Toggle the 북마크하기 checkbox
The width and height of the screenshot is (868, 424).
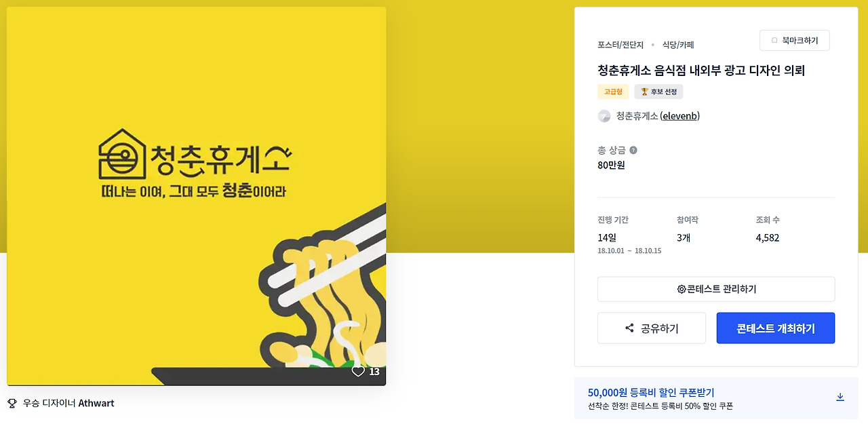pyautogui.click(x=774, y=41)
